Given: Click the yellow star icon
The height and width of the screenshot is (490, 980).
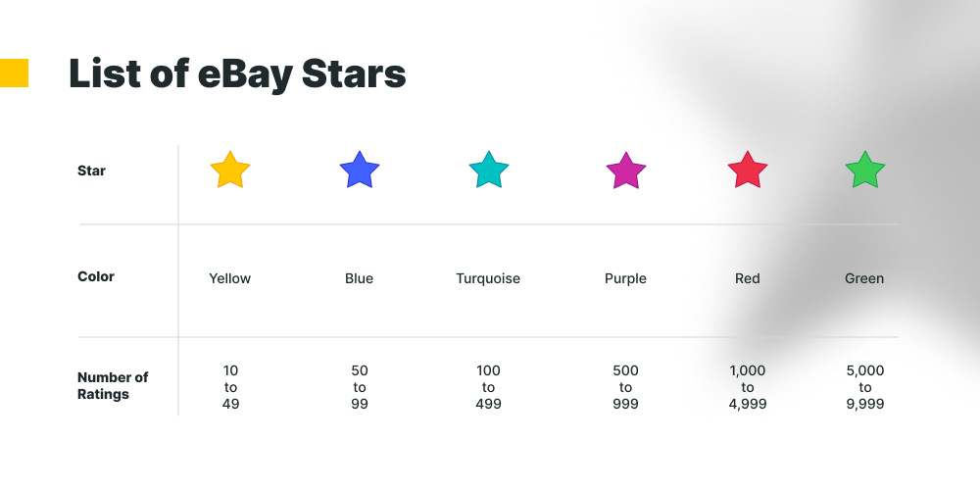Looking at the screenshot, I should 230,170.
